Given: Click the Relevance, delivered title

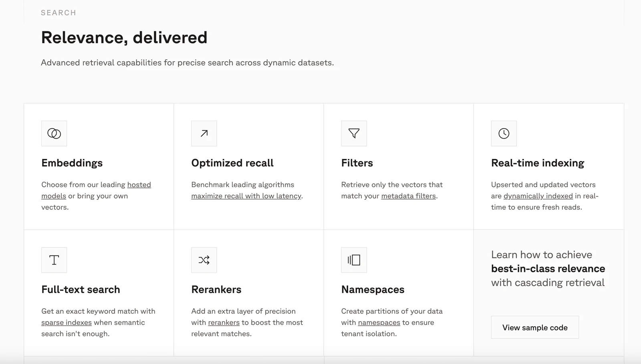Looking at the screenshot, I should (x=124, y=38).
